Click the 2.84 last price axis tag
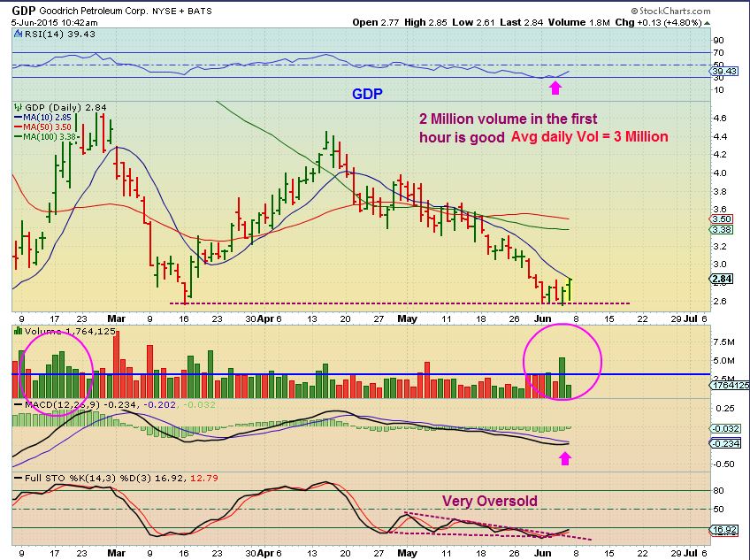This screenshot has height=560, width=750. [722, 279]
